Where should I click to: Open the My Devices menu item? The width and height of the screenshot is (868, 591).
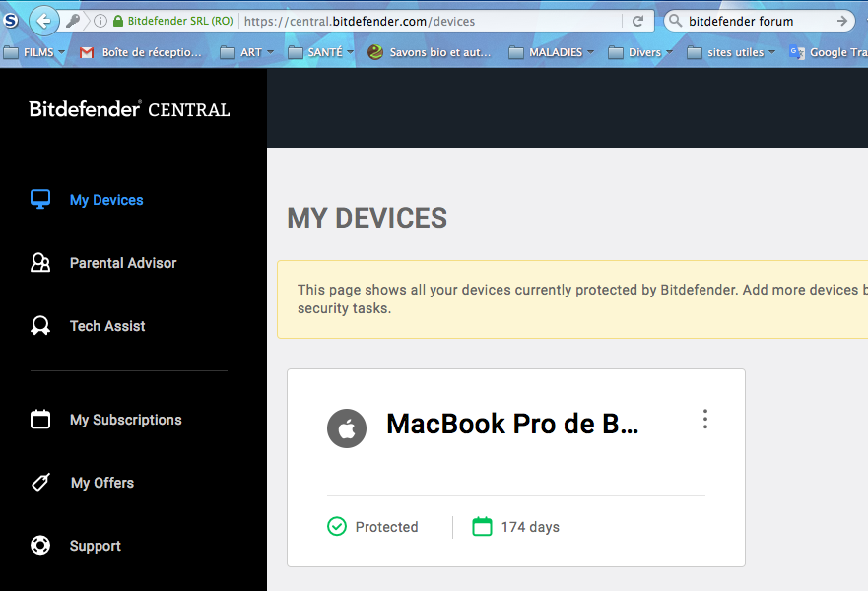106,200
